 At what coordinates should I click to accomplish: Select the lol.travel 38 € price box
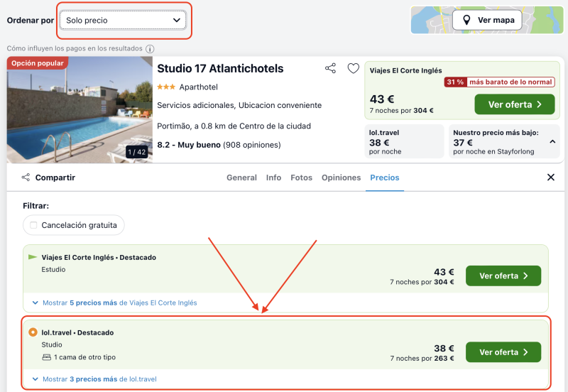point(404,141)
